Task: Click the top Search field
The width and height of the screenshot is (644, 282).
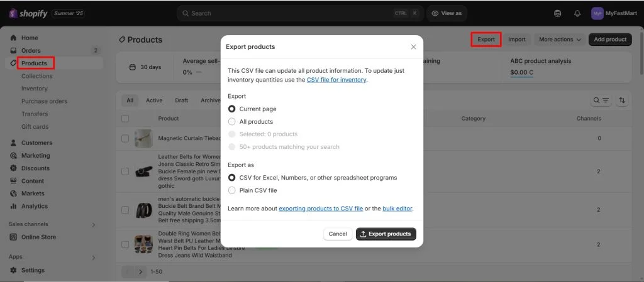Action: [x=300, y=14]
